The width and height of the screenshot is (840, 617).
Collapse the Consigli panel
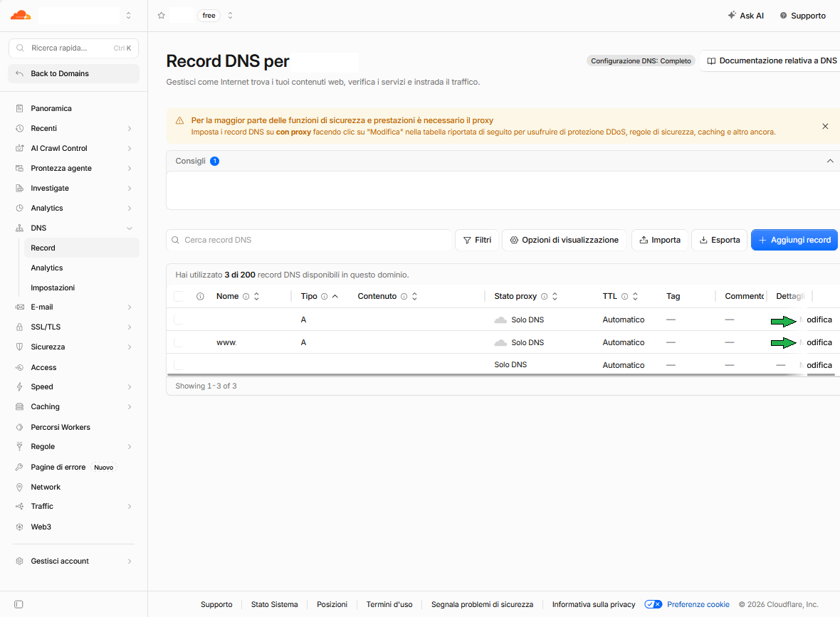pyautogui.click(x=830, y=161)
